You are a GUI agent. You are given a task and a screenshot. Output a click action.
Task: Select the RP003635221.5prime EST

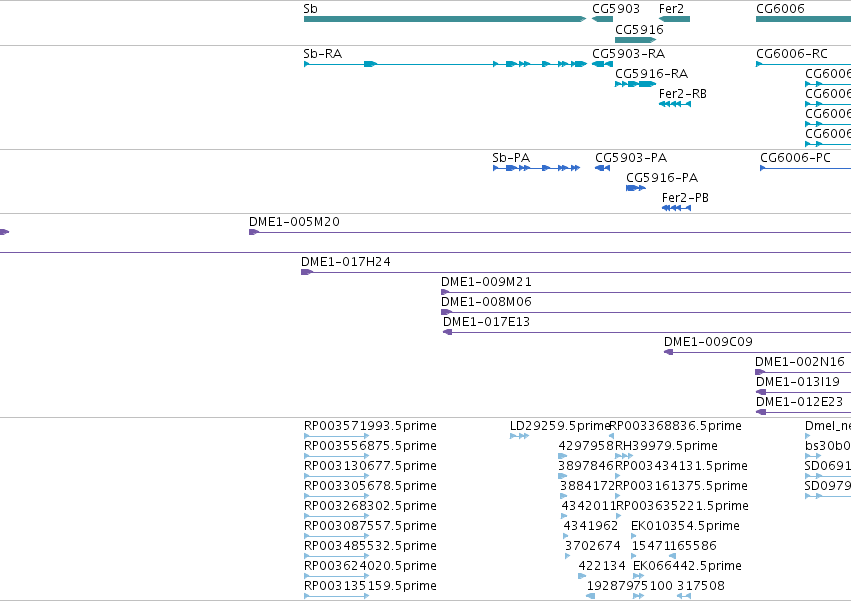click(618, 516)
